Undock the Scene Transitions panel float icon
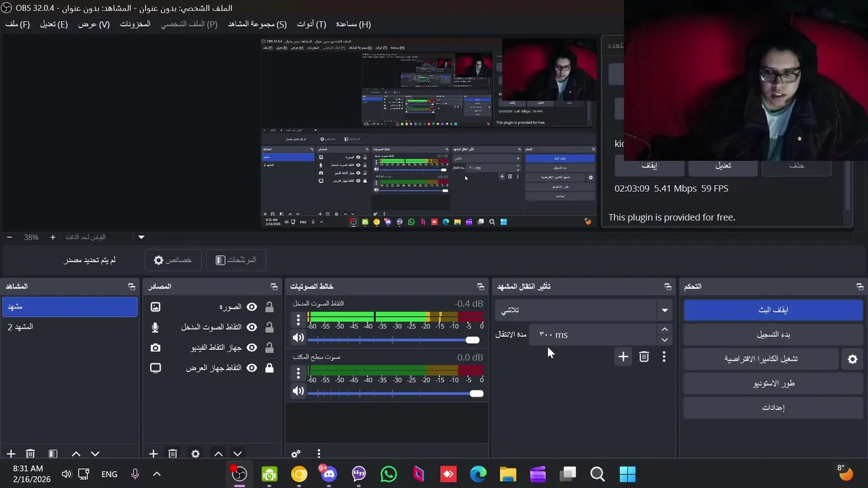Image resolution: width=868 pixels, height=488 pixels. click(667, 287)
